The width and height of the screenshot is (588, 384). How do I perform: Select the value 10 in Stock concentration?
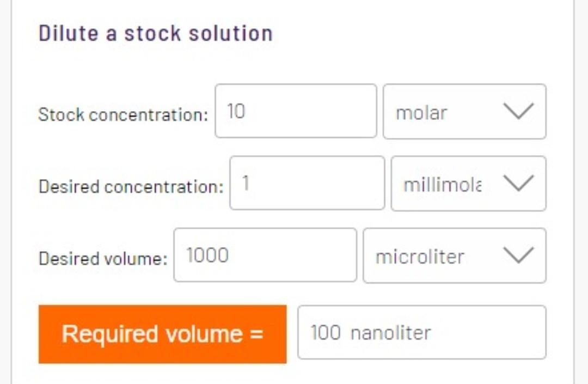point(236,111)
